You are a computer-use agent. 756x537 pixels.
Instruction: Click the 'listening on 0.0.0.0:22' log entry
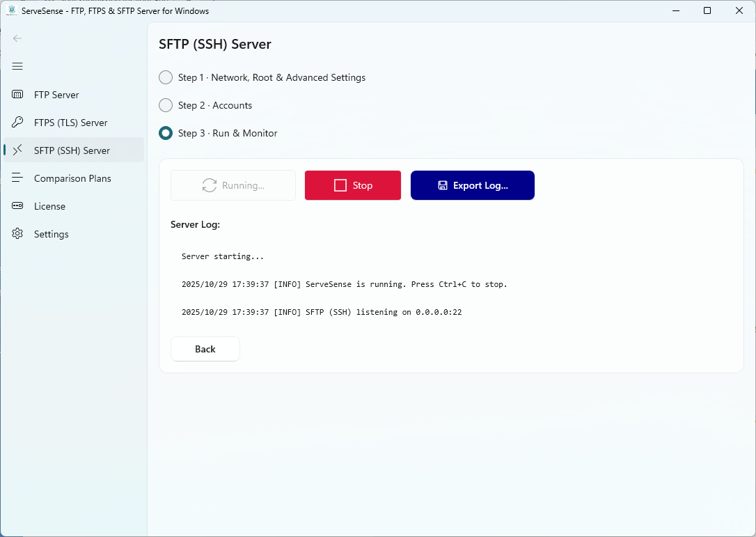click(322, 312)
